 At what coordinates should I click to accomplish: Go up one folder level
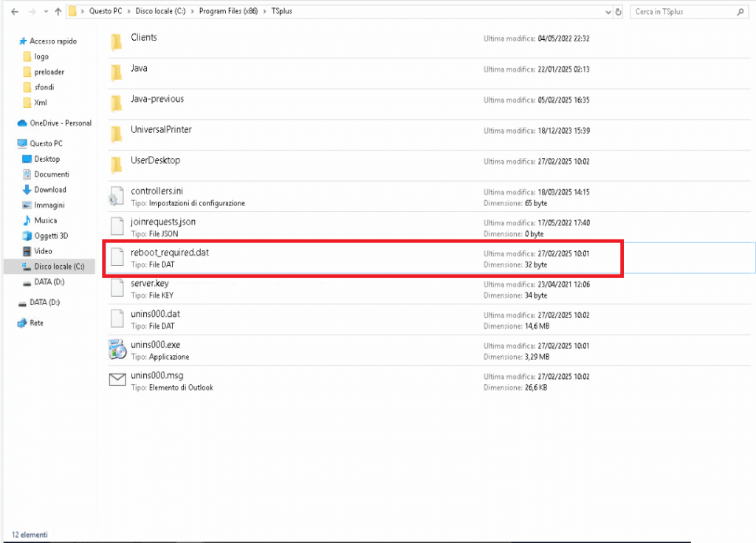point(58,12)
